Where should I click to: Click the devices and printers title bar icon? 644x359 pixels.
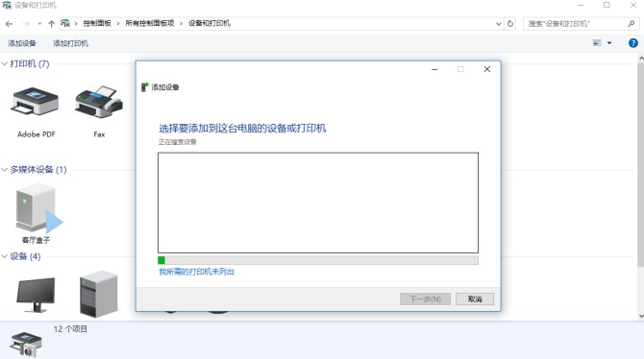pyautogui.click(x=7, y=6)
